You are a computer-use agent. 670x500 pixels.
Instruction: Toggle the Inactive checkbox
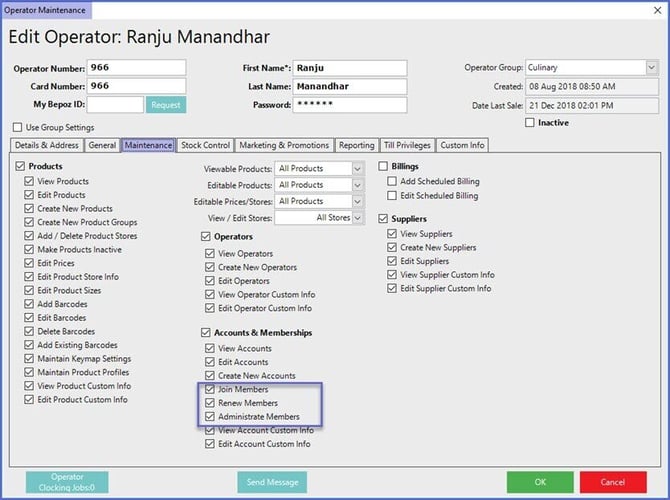coord(530,123)
